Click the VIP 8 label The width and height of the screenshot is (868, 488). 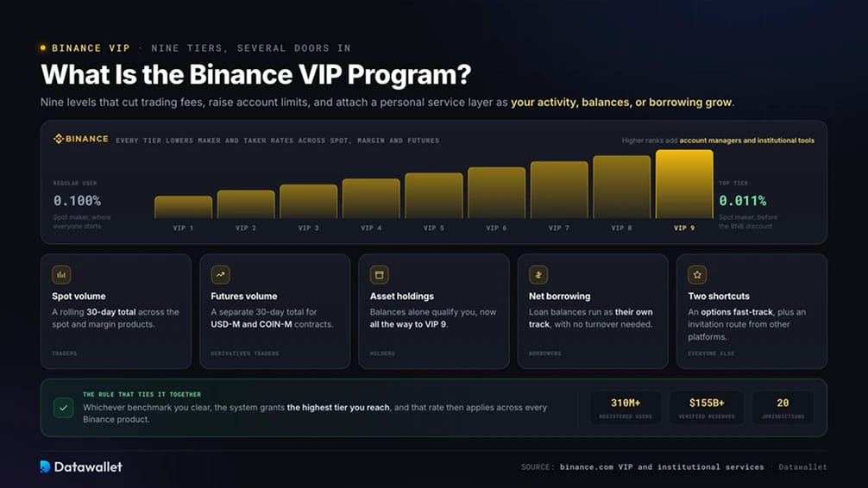(x=621, y=228)
